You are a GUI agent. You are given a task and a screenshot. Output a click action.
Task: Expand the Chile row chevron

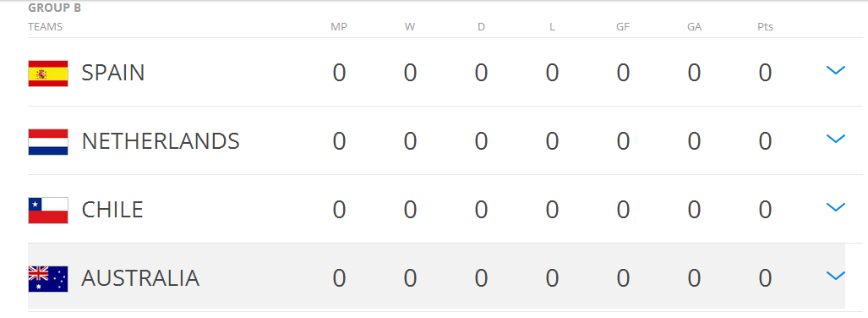835,207
